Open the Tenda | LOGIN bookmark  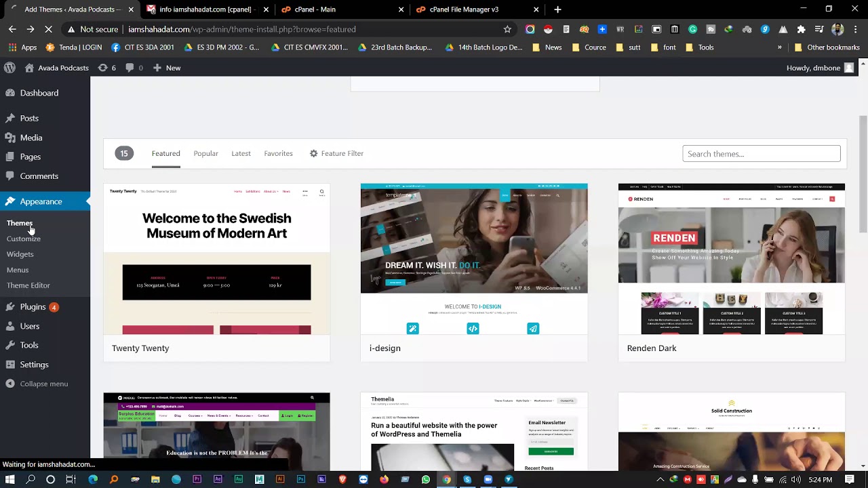point(73,47)
